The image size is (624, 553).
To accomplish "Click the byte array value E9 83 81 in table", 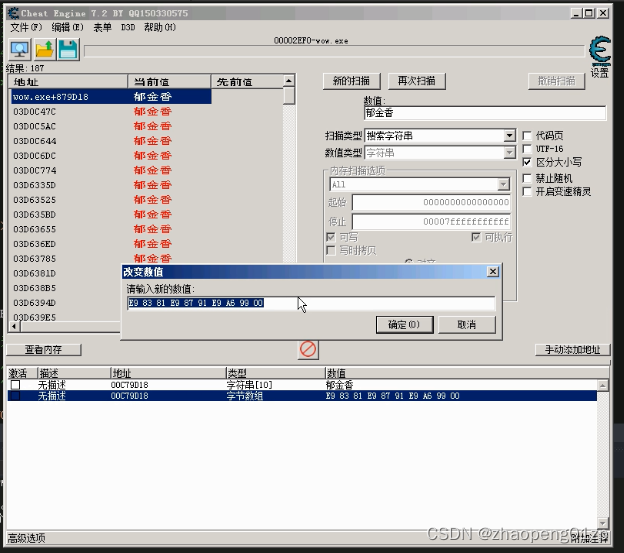I will pyautogui.click(x=392, y=396).
